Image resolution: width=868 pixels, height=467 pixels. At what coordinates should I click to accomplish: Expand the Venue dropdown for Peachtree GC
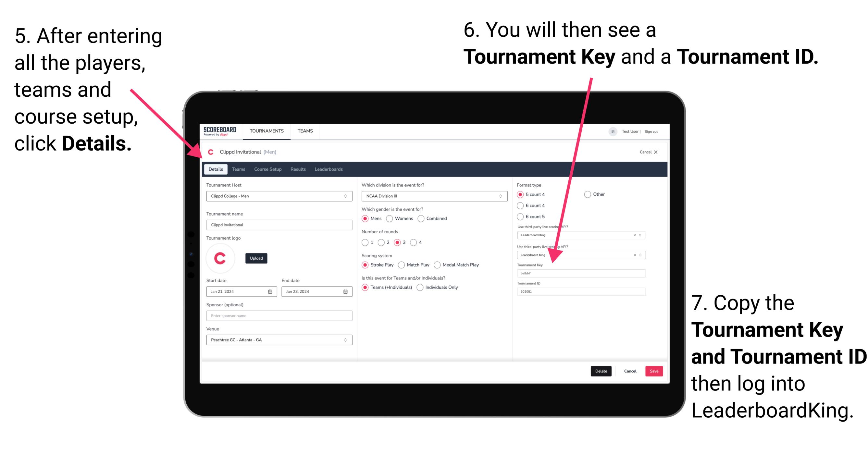point(345,340)
